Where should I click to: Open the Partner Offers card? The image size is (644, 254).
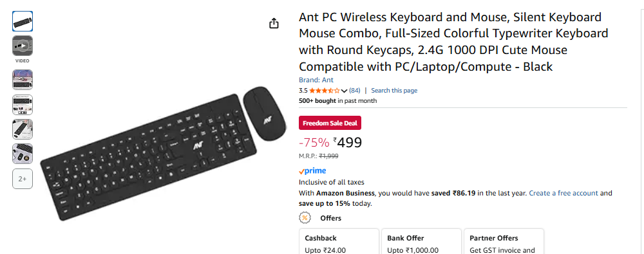tap(504, 242)
